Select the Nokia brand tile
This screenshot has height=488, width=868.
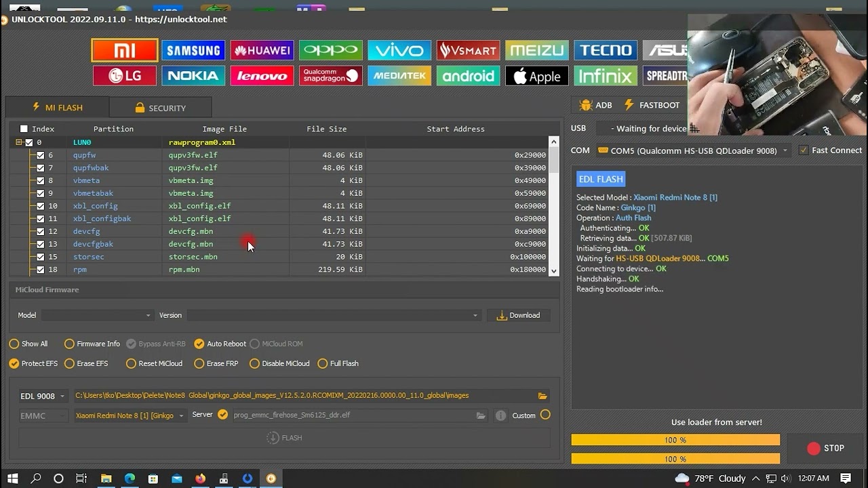(193, 76)
